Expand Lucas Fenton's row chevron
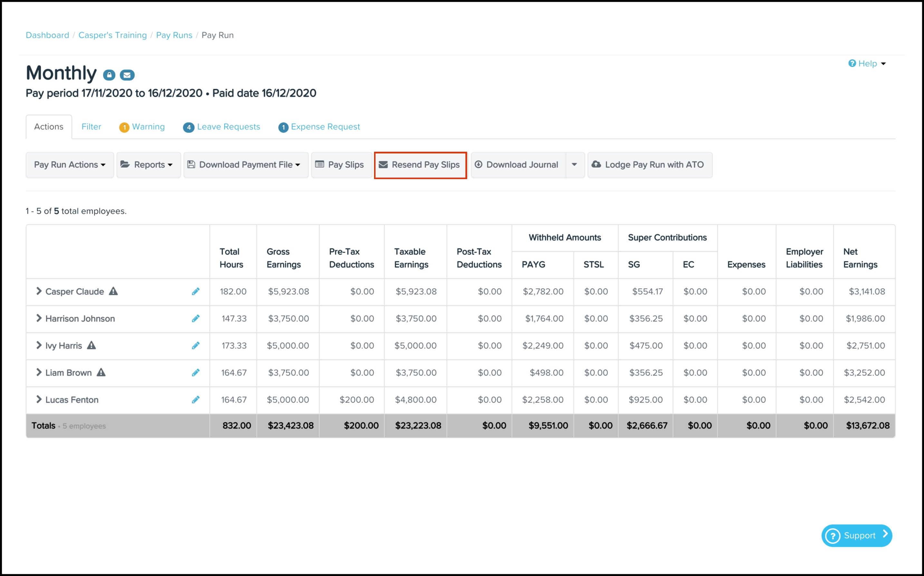The image size is (924, 576). click(x=38, y=399)
